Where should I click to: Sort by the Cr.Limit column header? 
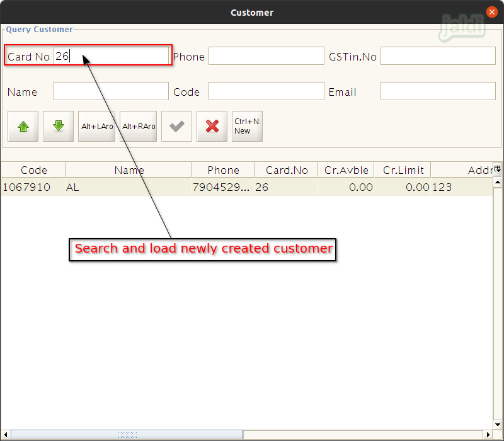403,170
